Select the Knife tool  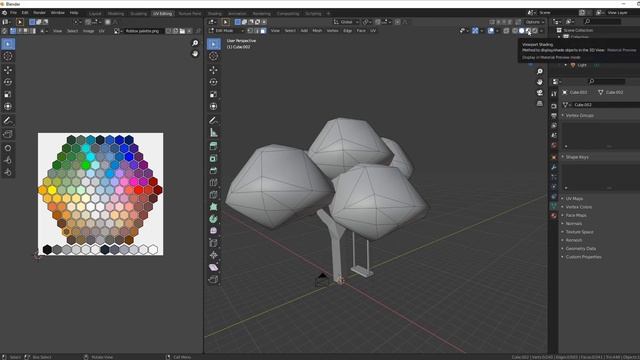(x=213, y=195)
